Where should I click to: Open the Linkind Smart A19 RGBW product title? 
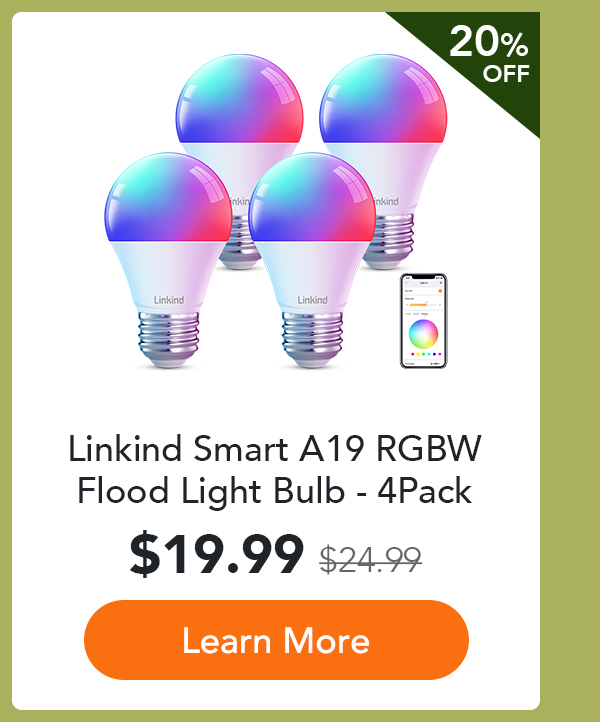[275, 470]
